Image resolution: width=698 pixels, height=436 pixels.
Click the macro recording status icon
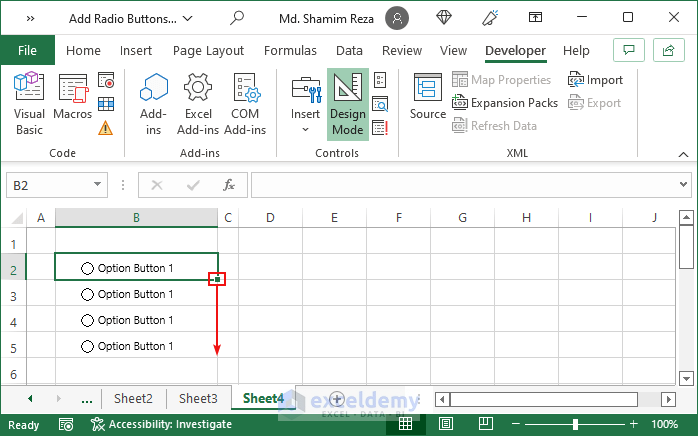66,424
